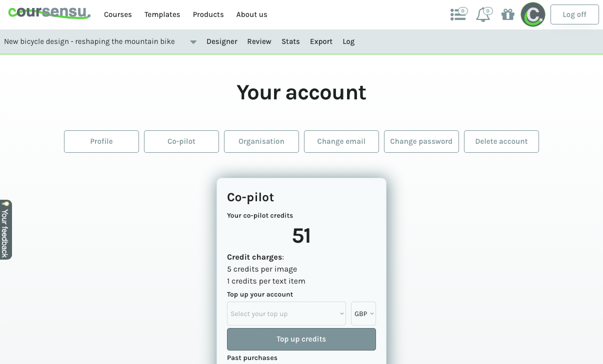The image size is (603, 364).
Task: Open the About us page
Action: pos(252,14)
